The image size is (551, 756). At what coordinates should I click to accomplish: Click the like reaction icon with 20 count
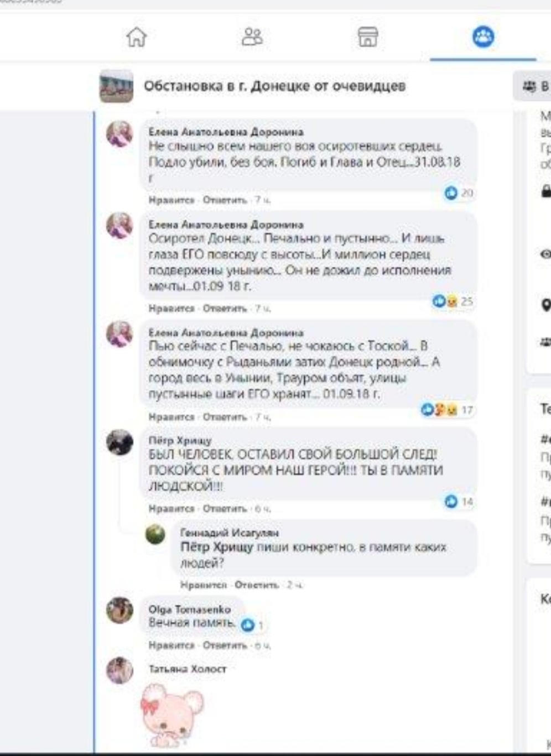click(451, 192)
